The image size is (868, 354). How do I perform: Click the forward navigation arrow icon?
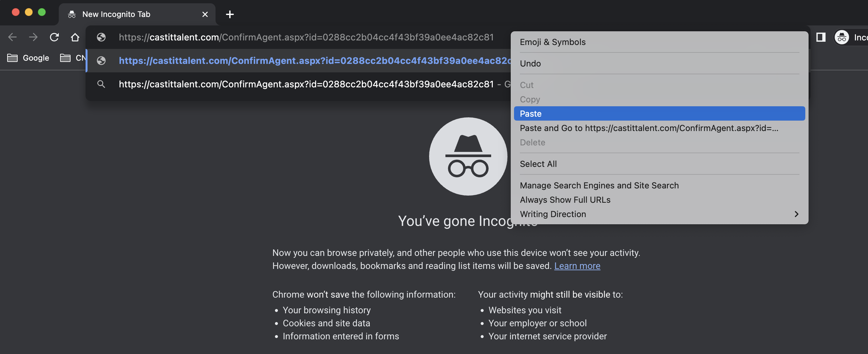click(x=33, y=37)
